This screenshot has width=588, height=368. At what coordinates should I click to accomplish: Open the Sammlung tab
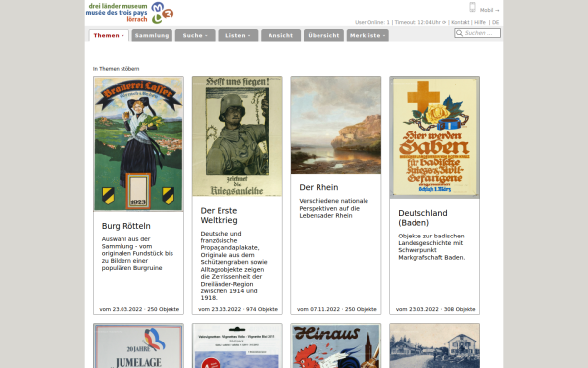[152, 35]
